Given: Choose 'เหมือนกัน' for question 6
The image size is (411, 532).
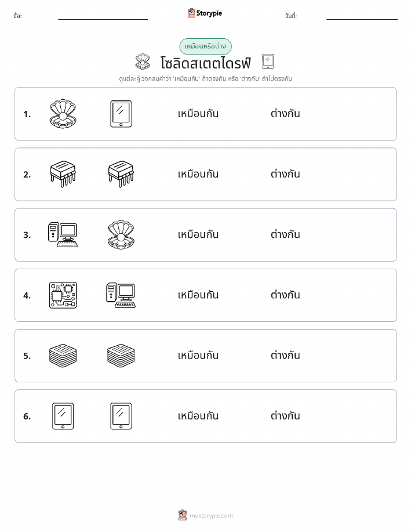Looking at the screenshot, I should click(198, 415).
